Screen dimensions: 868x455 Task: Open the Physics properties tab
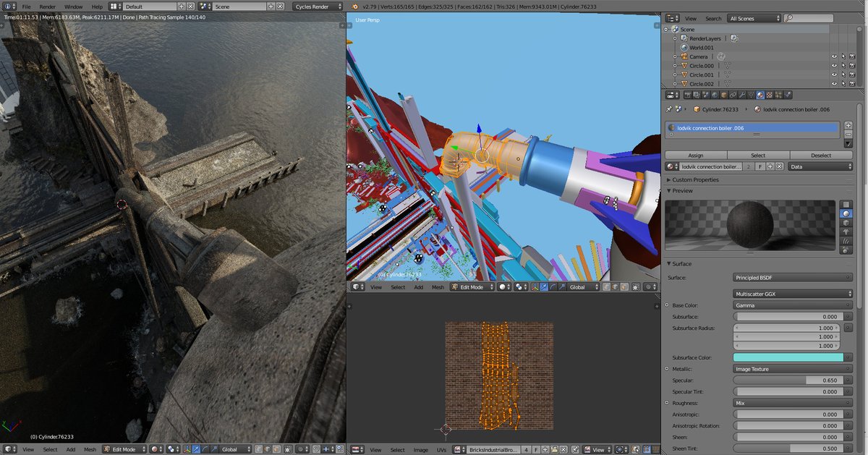(788, 95)
